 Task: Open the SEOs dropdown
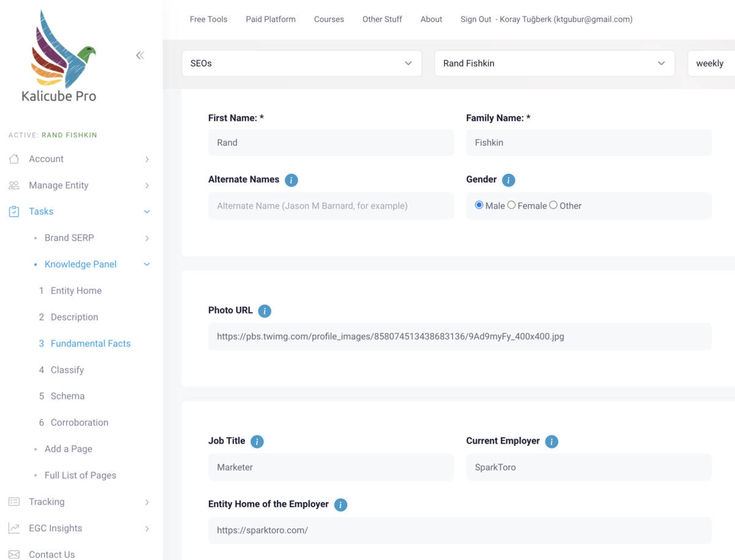[x=302, y=63]
